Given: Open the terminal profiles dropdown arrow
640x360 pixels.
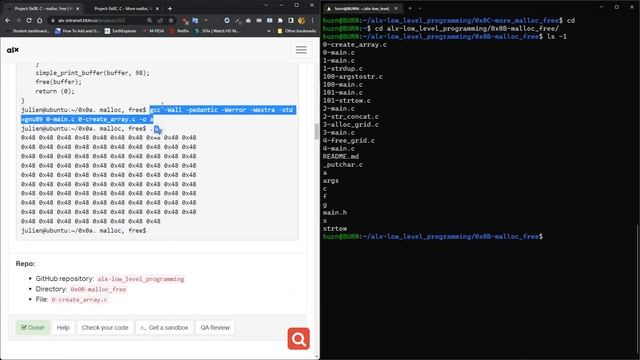Looking at the screenshot, I should [420, 8].
